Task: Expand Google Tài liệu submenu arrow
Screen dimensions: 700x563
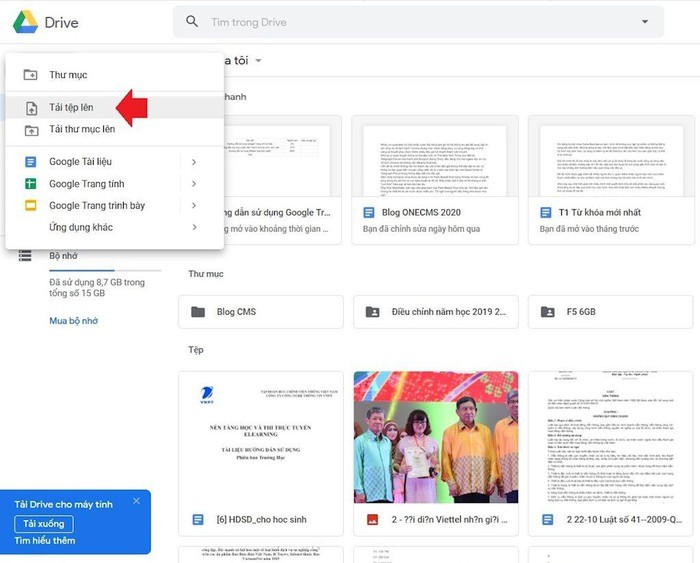Action: [x=193, y=162]
